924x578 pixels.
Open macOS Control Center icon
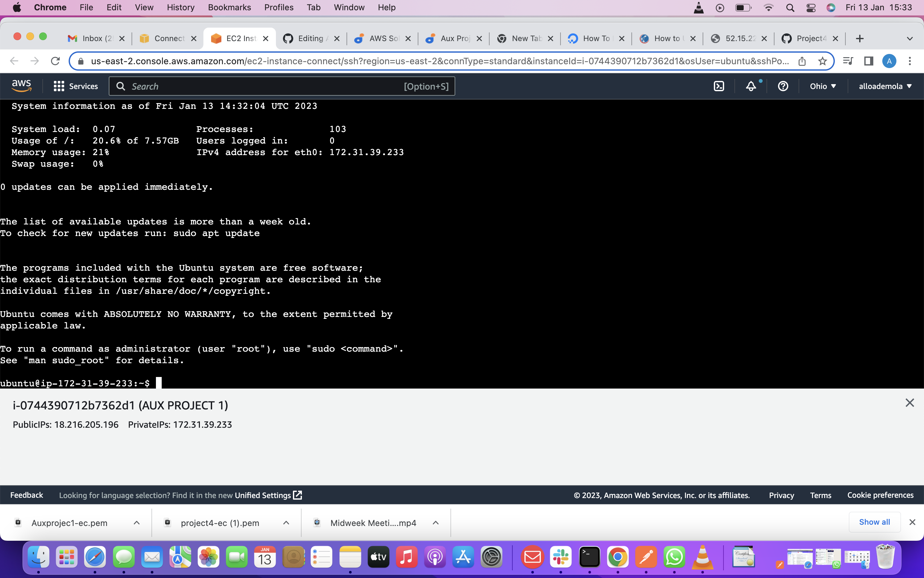(x=811, y=8)
